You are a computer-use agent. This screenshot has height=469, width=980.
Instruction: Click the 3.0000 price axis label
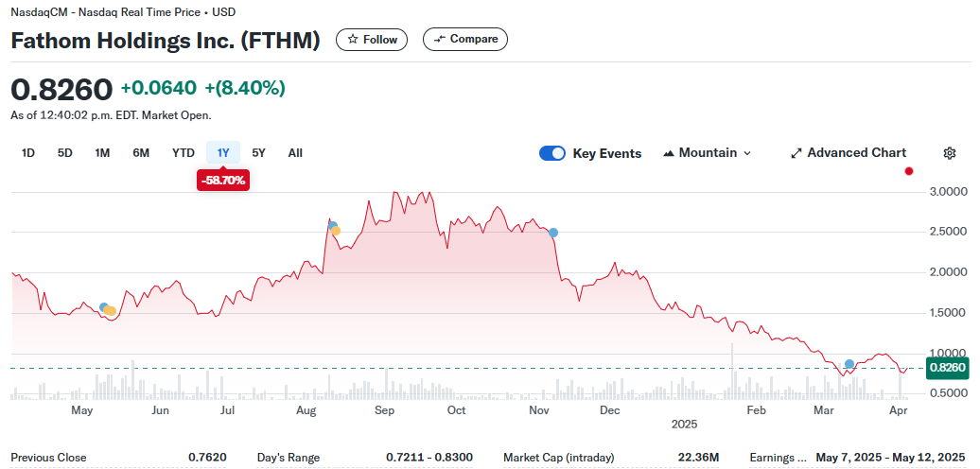click(x=948, y=192)
